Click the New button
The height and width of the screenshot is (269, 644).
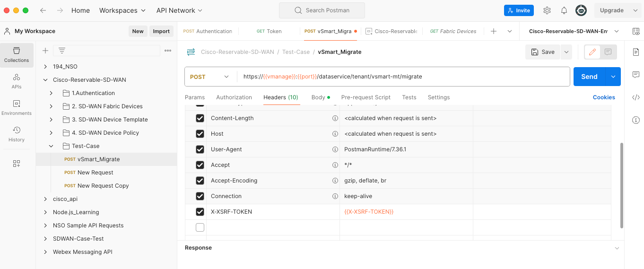138,31
